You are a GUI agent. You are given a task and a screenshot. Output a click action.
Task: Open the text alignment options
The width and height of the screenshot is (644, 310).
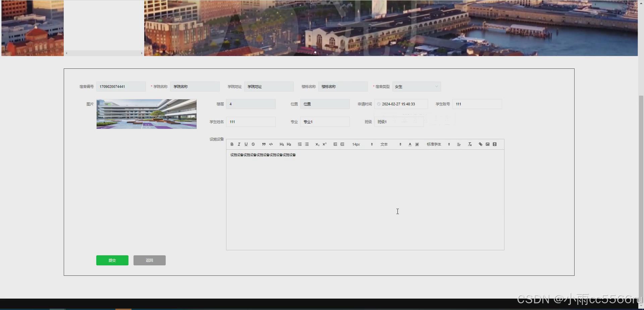tap(459, 144)
